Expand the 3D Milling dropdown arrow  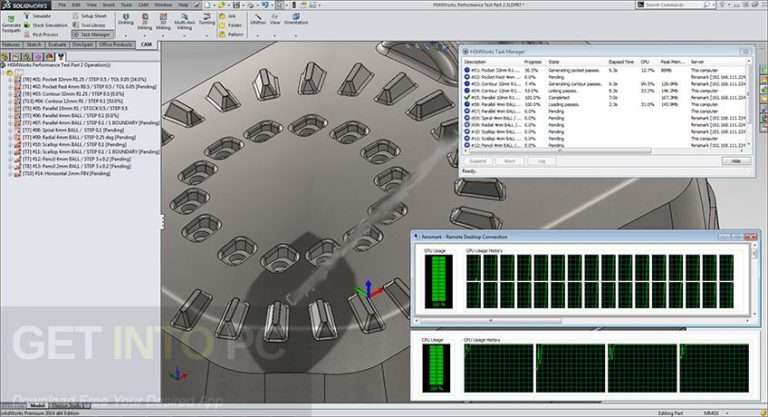click(163, 35)
